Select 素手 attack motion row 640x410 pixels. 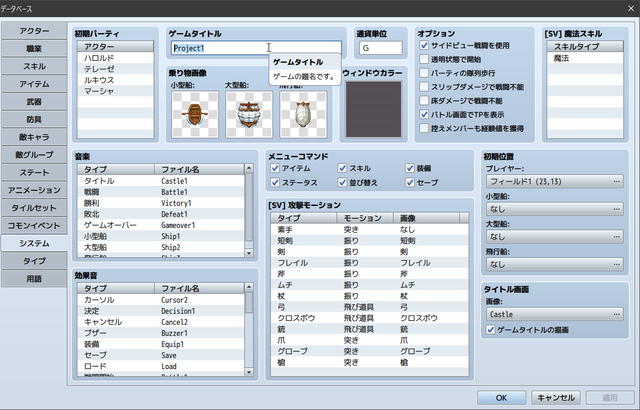click(x=369, y=230)
